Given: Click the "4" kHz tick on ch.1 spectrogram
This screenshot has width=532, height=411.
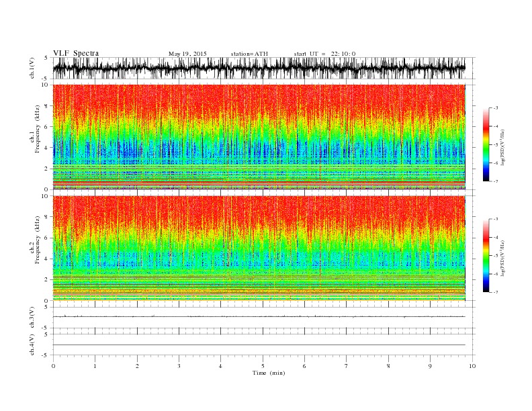Looking at the screenshot, I should (46, 148).
